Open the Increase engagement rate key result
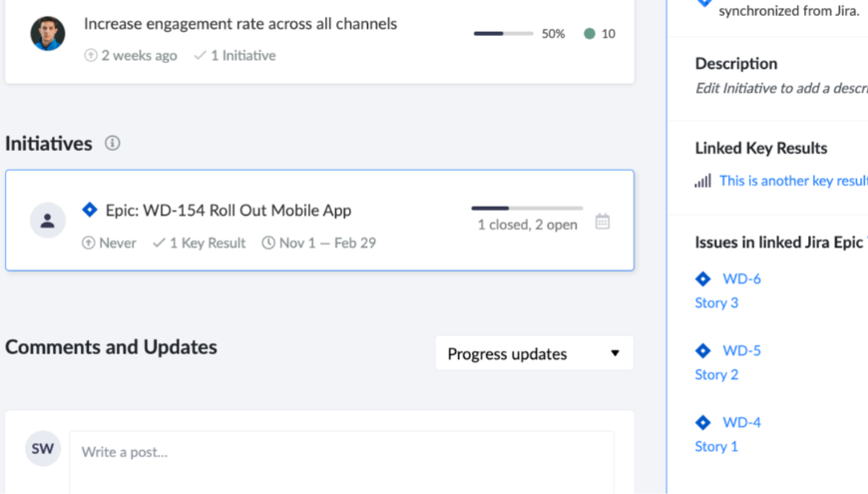 click(x=240, y=24)
